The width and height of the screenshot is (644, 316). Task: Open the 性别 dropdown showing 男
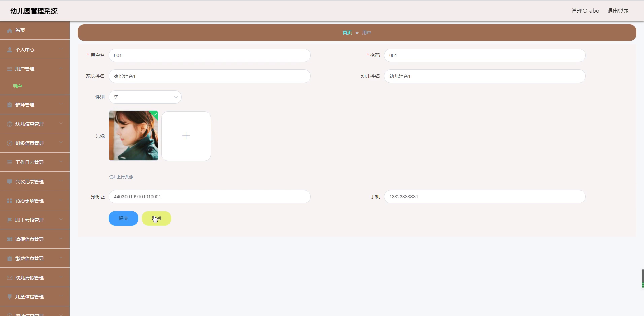coord(145,97)
